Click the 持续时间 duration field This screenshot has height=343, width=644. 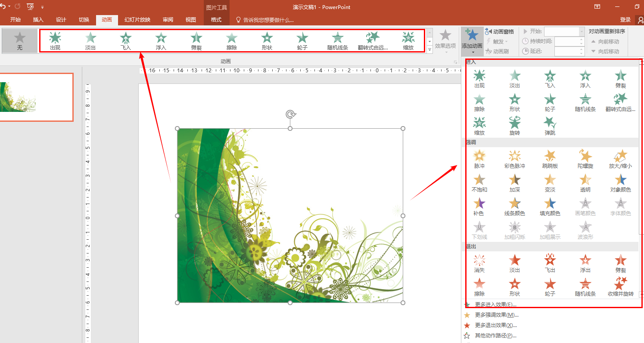pos(569,41)
